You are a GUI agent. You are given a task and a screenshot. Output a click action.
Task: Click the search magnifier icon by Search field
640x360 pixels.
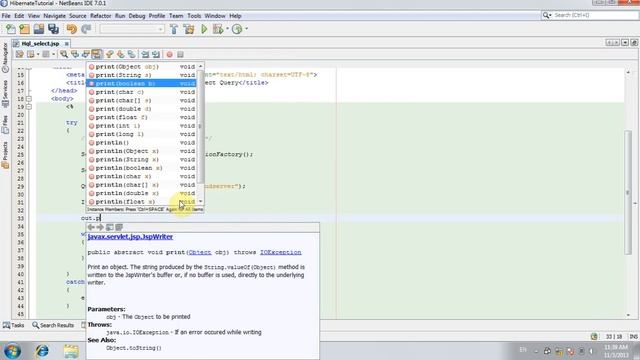[x=546, y=15]
